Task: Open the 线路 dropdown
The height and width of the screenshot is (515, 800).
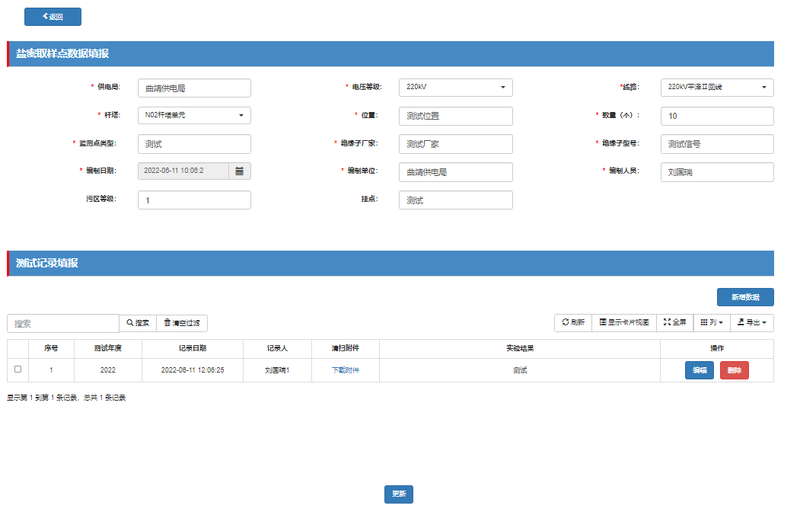Action: click(717, 87)
